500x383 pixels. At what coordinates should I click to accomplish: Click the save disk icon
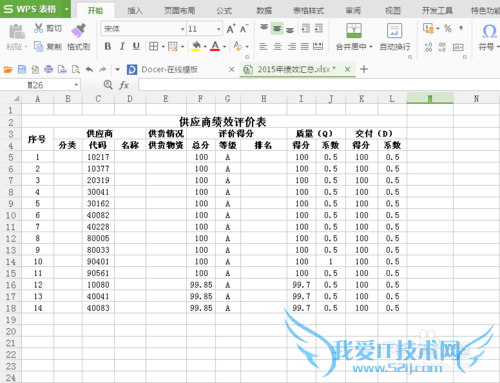[22, 69]
